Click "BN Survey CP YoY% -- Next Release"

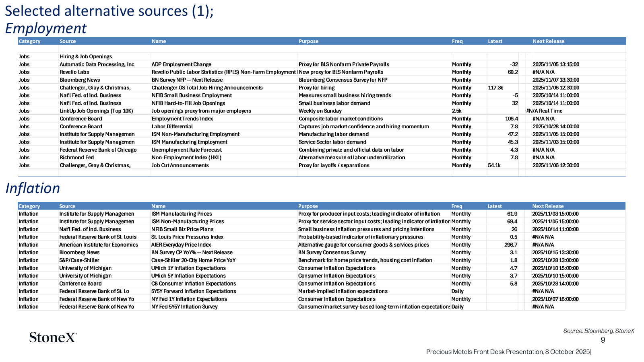[x=192, y=253]
